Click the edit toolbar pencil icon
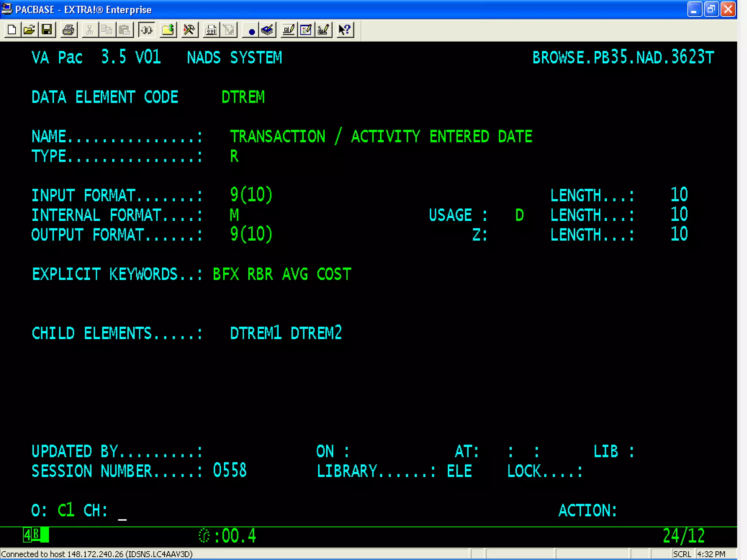 [289, 30]
